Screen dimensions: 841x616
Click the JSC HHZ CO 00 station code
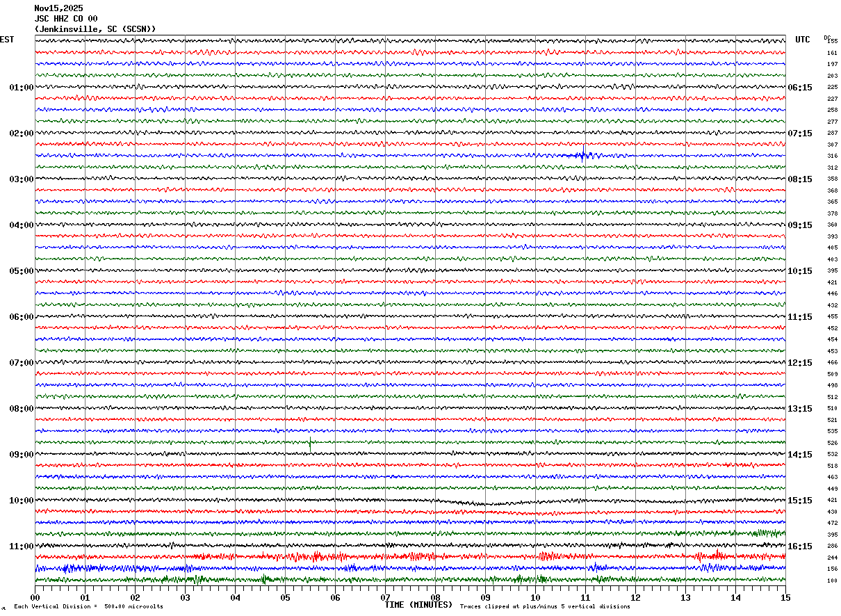coord(66,19)
